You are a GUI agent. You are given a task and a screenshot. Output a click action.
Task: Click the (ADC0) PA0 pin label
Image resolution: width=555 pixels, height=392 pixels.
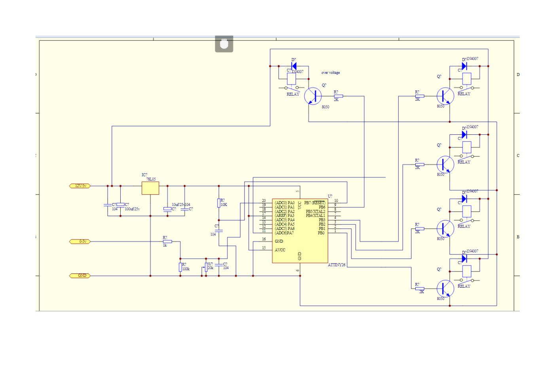[284, 203]
